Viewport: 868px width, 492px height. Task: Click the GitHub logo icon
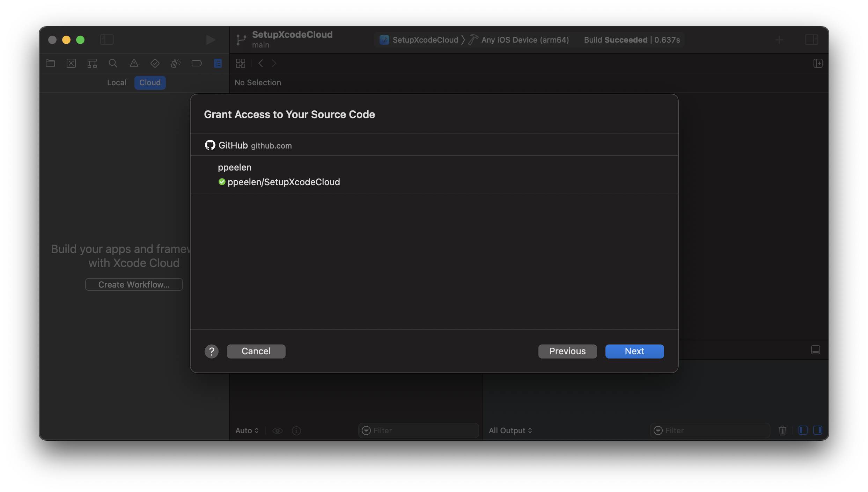[210, 145]
